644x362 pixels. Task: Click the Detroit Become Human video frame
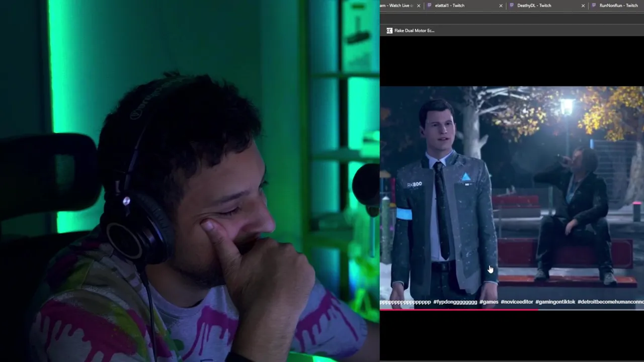click(512, 197)
